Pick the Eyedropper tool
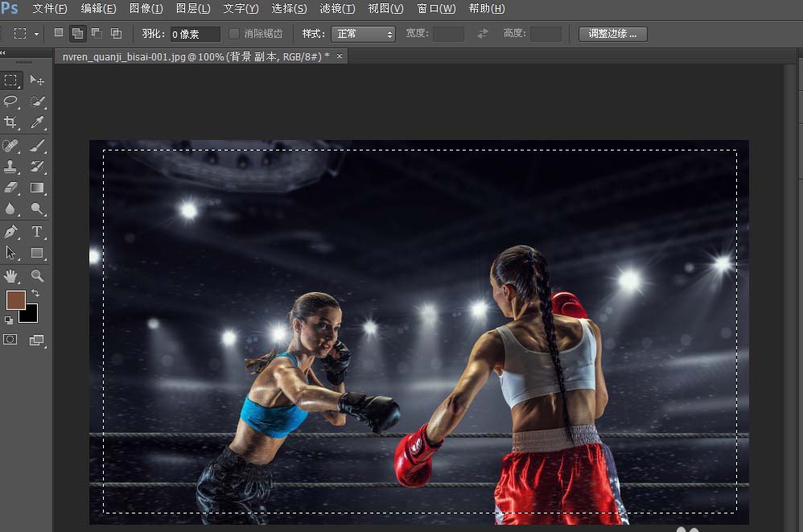The height and width of the screenshot is (532, 803). click(37, 123)
